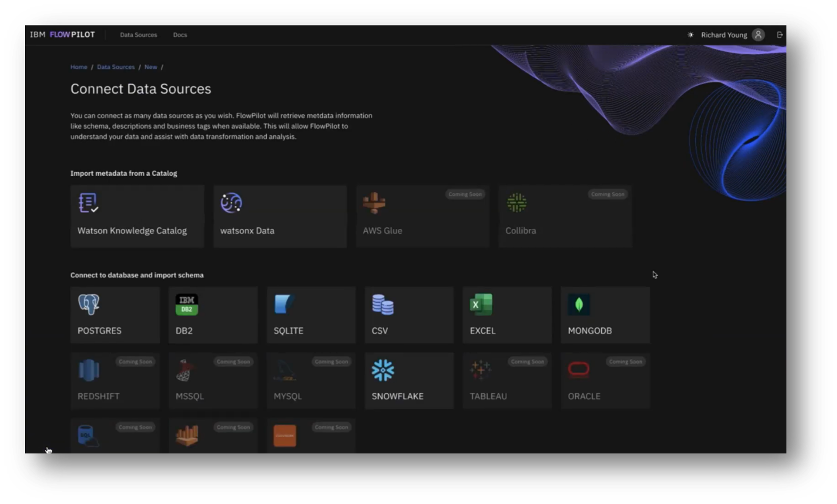Choose the POSTGRES label

tap(100, 331)
